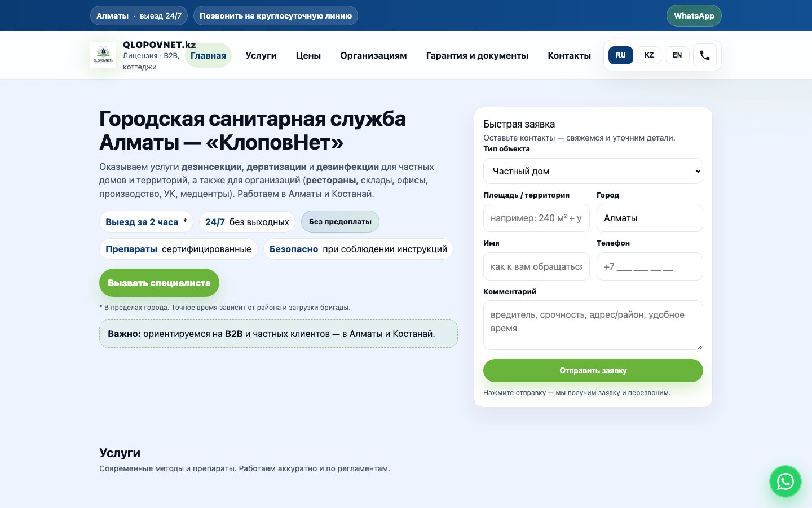Click the Быстрая заявка form heading
The height and width of the screenshot is (508, 812).
click(x=519, y=124)
